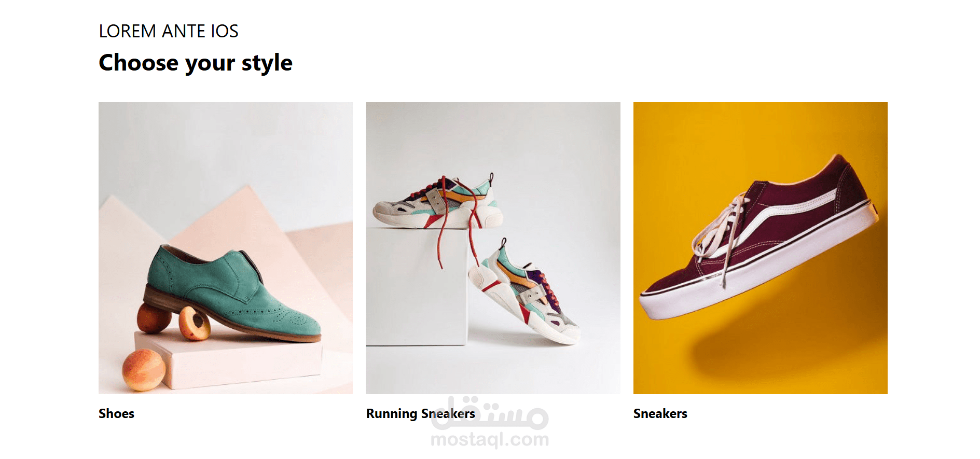Open the Shoes category image
Screen dimensions: 980x459
point(226,248)
